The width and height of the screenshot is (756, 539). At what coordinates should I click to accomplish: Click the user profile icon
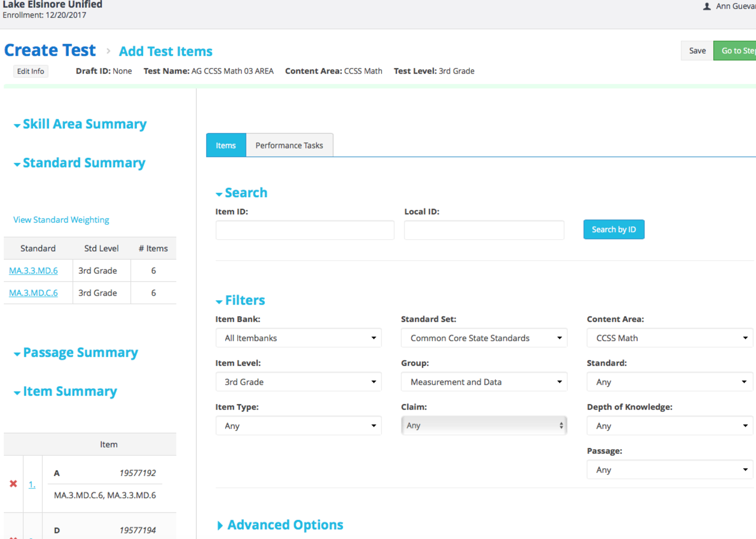click(x=707, y=6)
